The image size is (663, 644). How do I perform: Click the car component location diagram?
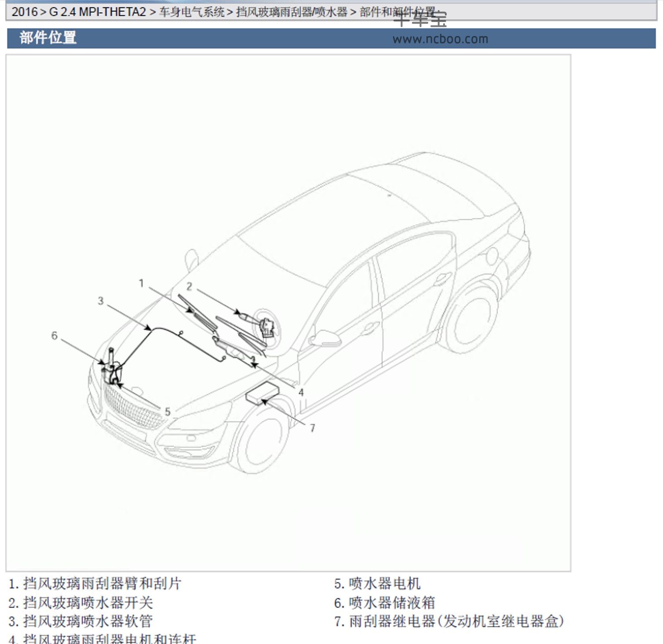click(288, 313)
